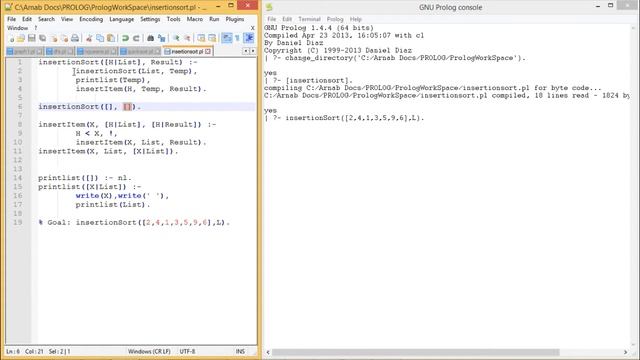Click the GNU Prolog console title icon
Viewport: 640px width, 360px height.
[269, 7]
